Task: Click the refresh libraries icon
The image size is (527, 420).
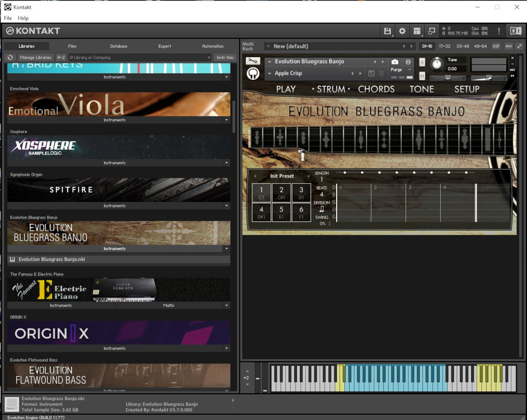Action: 10,57
